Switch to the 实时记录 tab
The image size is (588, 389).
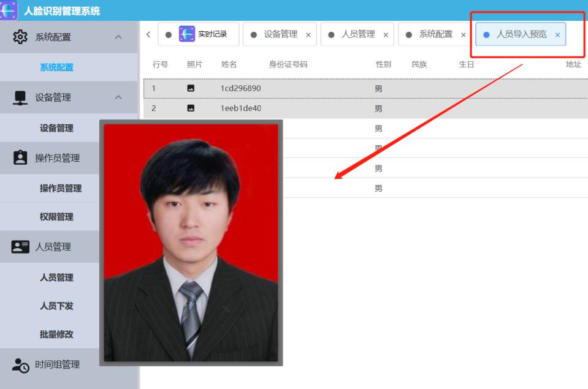pyautogui.click(x=205, y=34)
